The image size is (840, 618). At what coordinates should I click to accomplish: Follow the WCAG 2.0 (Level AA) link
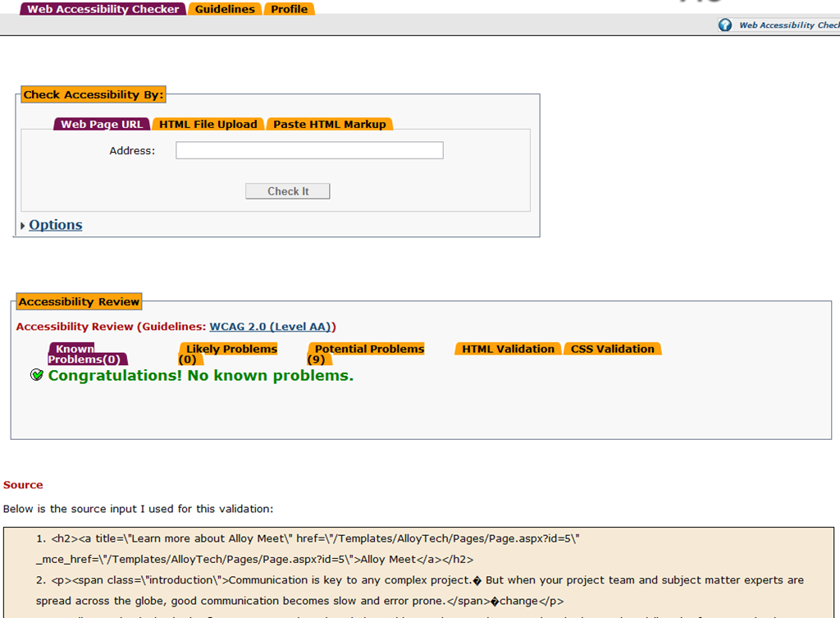(x=272, y=327)
